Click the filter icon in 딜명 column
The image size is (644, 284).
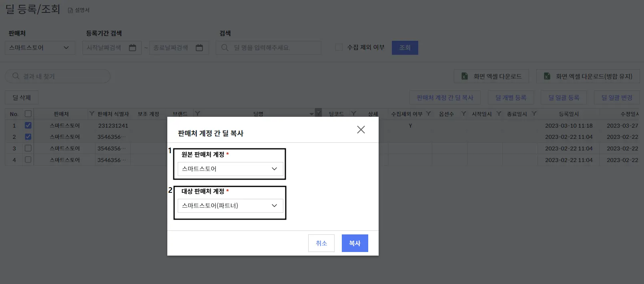pos(318,114)
